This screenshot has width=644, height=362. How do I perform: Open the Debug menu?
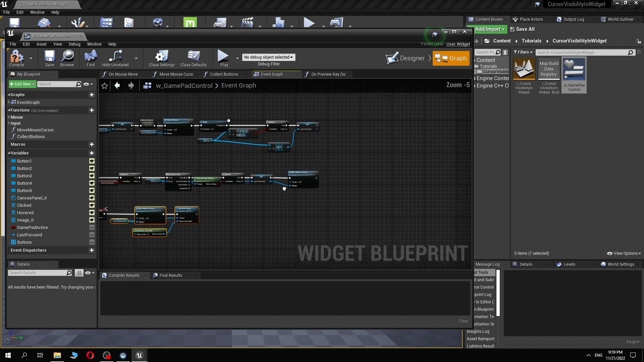pos(74,44)
